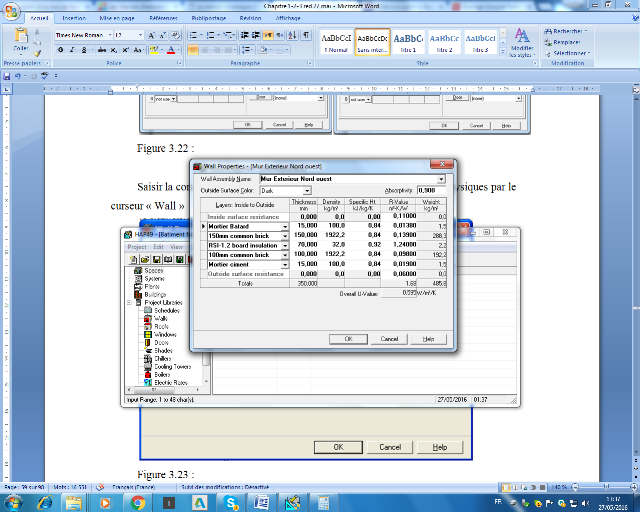640x512 pixels.
Task: Toggle italic formatting (I)
Action: [x=71, y=49]
